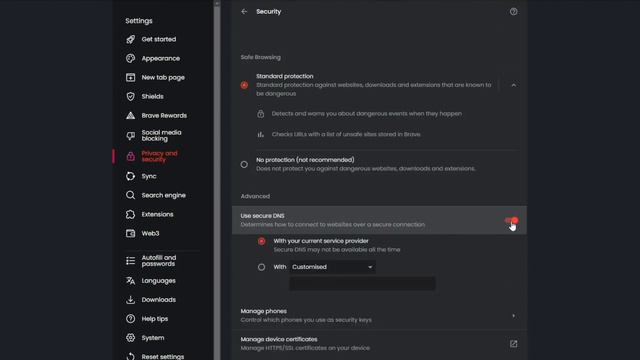
Task: Select the With Customised radio button
Action: [x=261, y=267]
